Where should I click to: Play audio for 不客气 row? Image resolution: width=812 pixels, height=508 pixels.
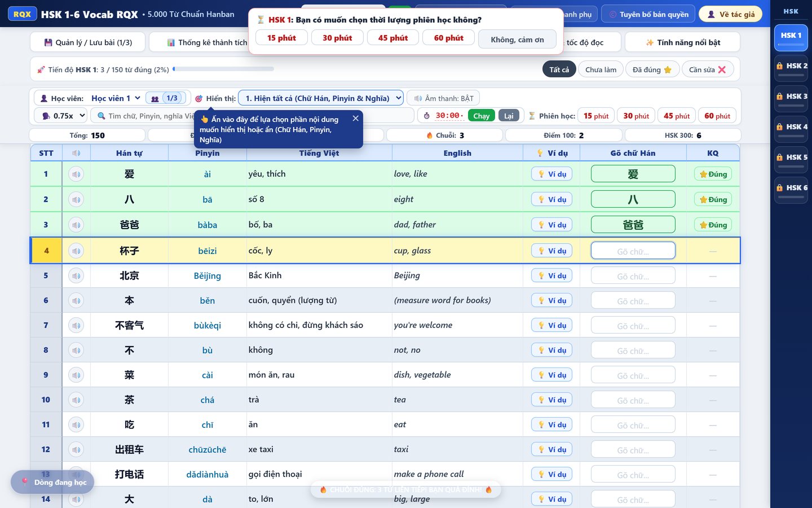pyautogui.click(x=76, y=326)
